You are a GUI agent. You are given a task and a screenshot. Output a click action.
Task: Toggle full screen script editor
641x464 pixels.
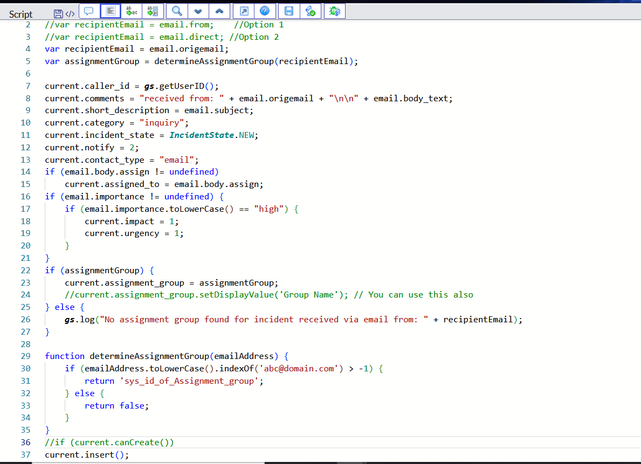point(244,11)
